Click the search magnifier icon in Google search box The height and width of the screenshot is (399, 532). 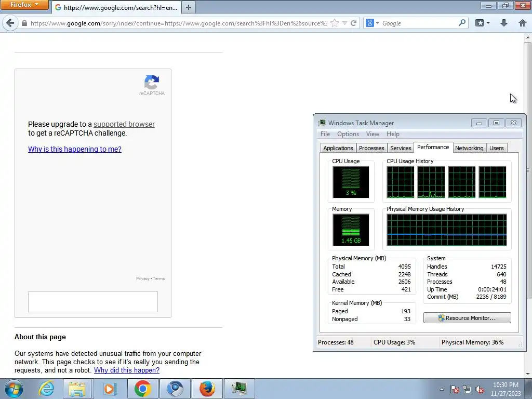coord(462,23)
